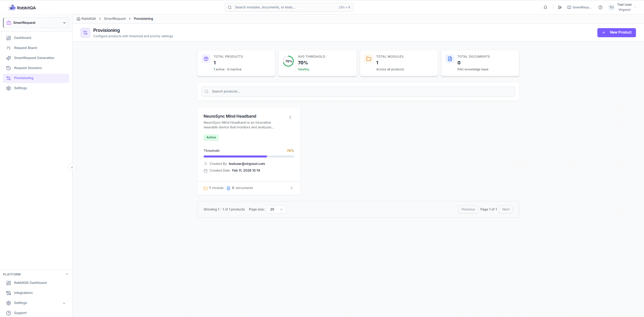This screenshot has height=317, width=644.
Task: Open the Page size 20 dropdown
Action: click(x=277, y=209)
